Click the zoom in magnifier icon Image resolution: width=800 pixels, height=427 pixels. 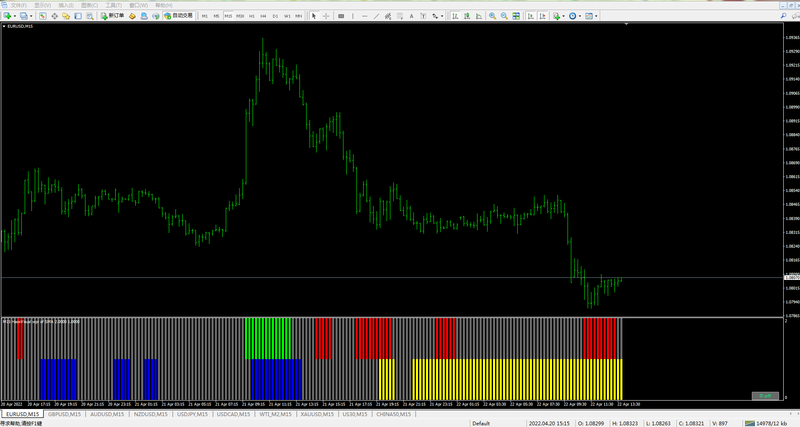pyautogui.click(x=492, y=16)
